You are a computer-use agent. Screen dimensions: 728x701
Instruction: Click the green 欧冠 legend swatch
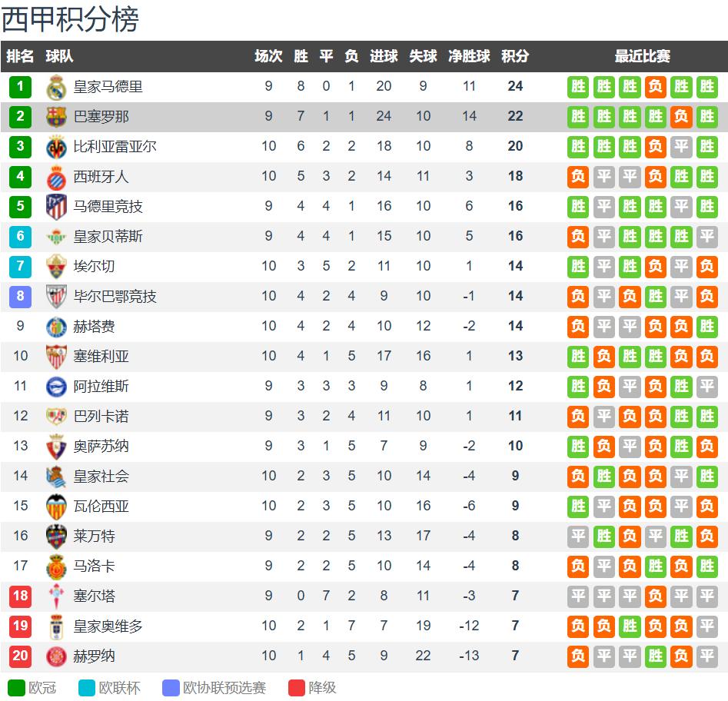click(16, 688)
